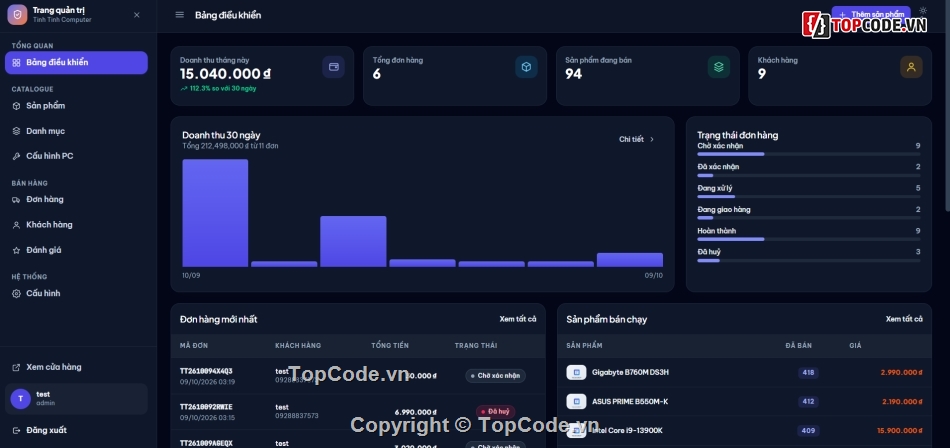Click order code TT2610092RWIE
950x448 pixels.
point(206,407)
